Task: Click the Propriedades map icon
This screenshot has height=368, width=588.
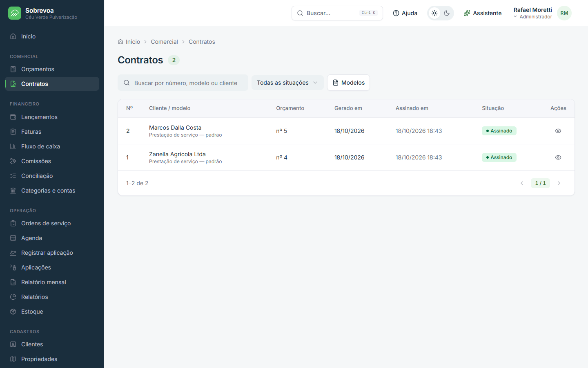Action: 13,359
